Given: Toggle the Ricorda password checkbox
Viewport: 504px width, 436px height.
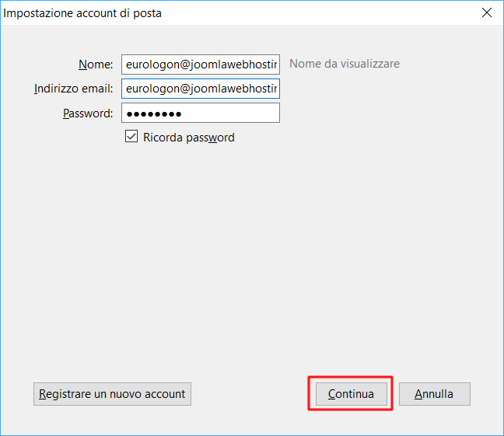Looking at the screenshot, I should pos(131,138).
